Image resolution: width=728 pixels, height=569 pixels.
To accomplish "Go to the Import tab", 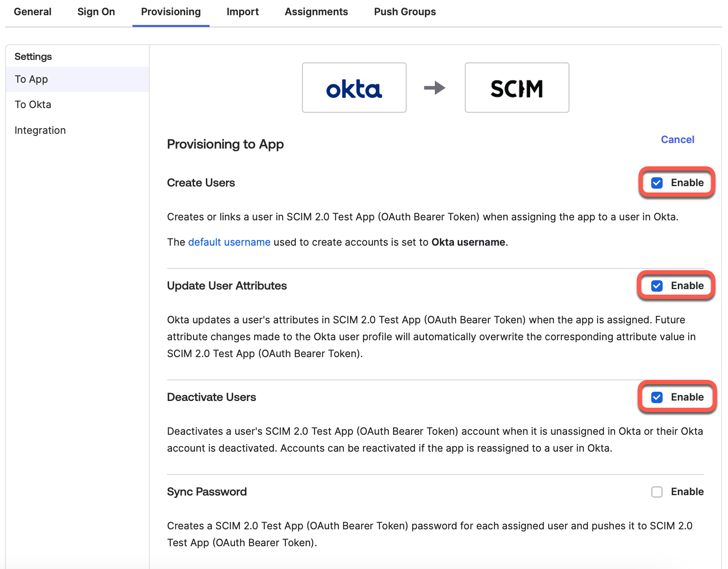I will click(x=243, y=12).
